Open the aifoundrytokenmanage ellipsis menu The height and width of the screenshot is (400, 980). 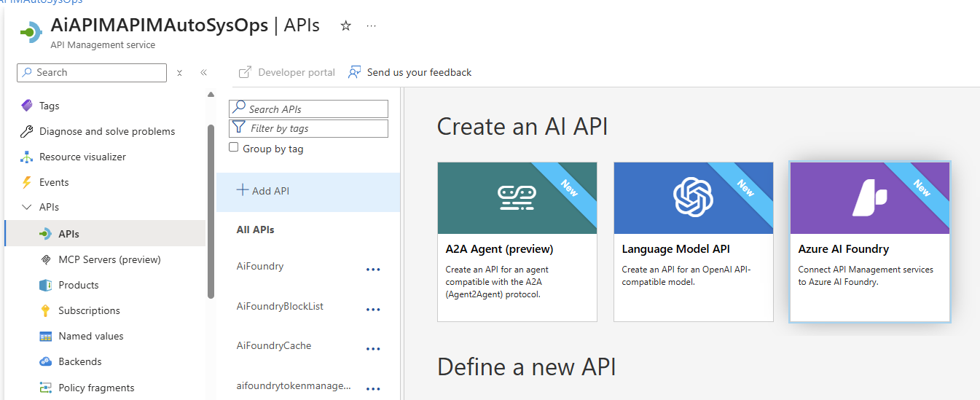click(x=373, y=389)
